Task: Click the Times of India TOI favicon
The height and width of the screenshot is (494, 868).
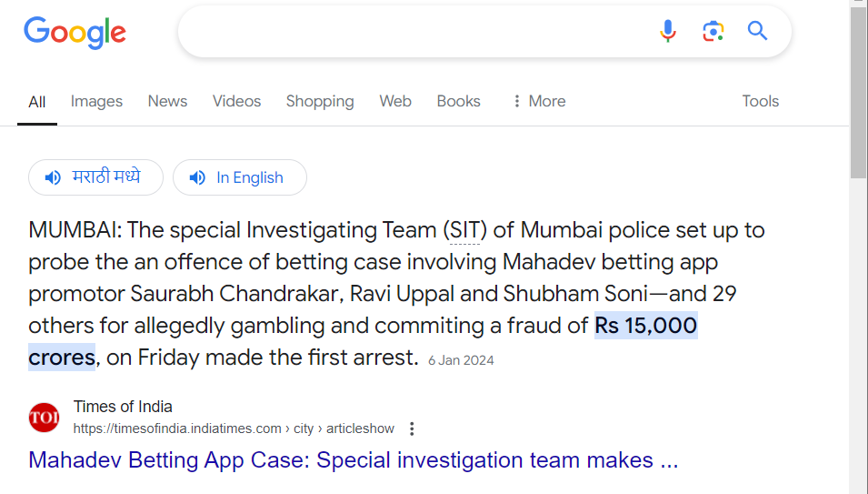Action: (44, 417)
